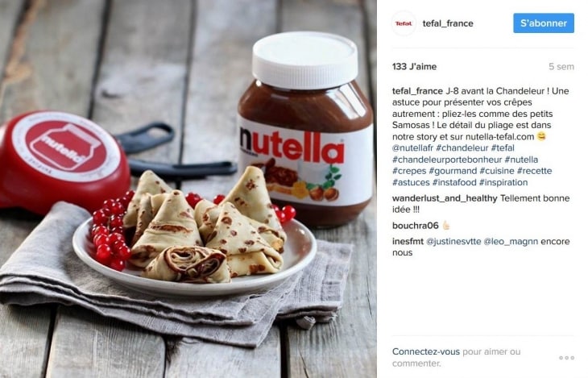The height and width of the screenshot is (378, 588).
Task: Click the Nutella crêpes post photo
Action: (x=188, y=189)
